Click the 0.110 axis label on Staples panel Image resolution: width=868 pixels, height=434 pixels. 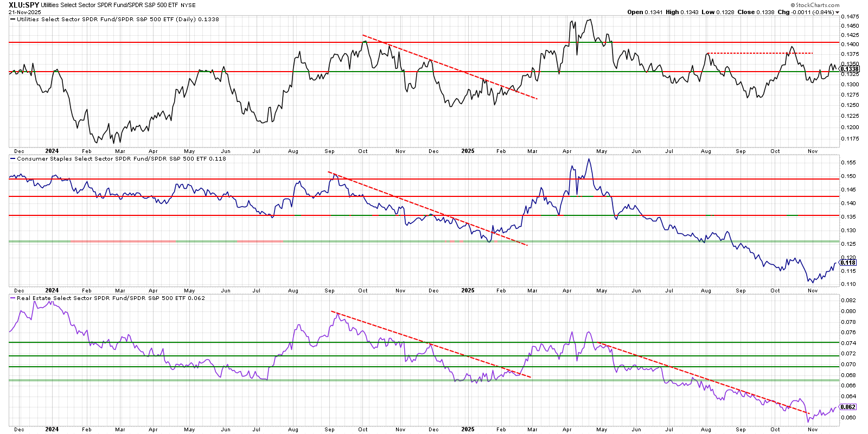point(848,284)
